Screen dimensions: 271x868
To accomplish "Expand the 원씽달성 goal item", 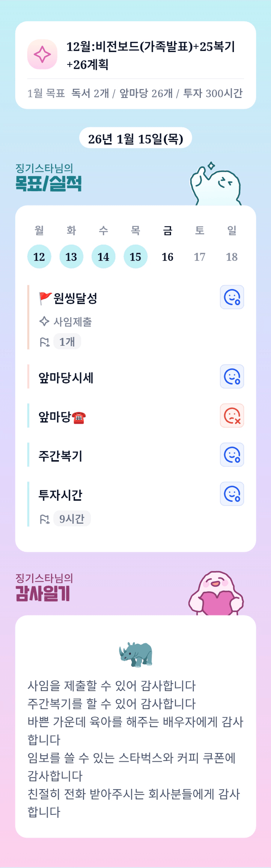I will (x=75, y=298).
